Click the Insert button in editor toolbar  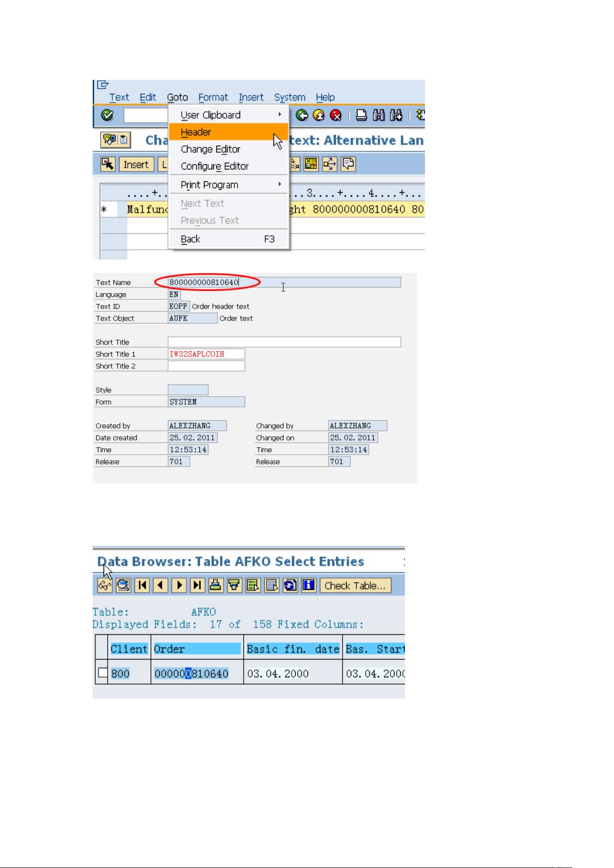(x=136, y=164)
